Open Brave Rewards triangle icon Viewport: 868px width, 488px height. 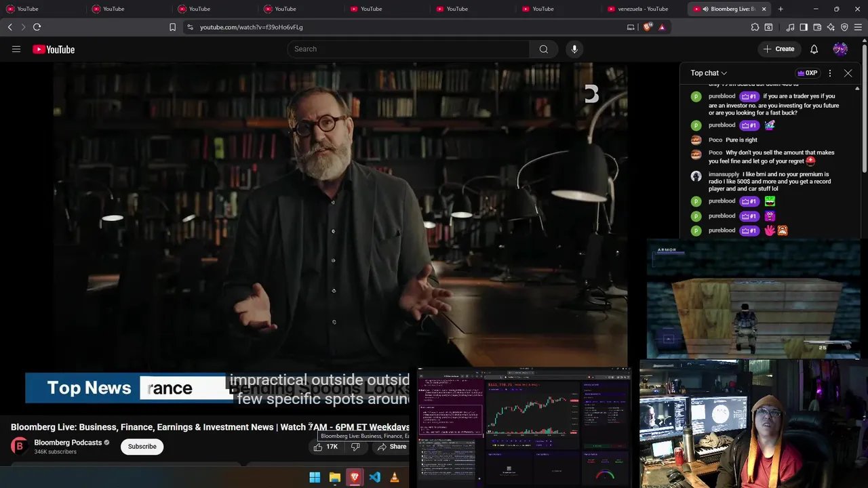(662, 27)
